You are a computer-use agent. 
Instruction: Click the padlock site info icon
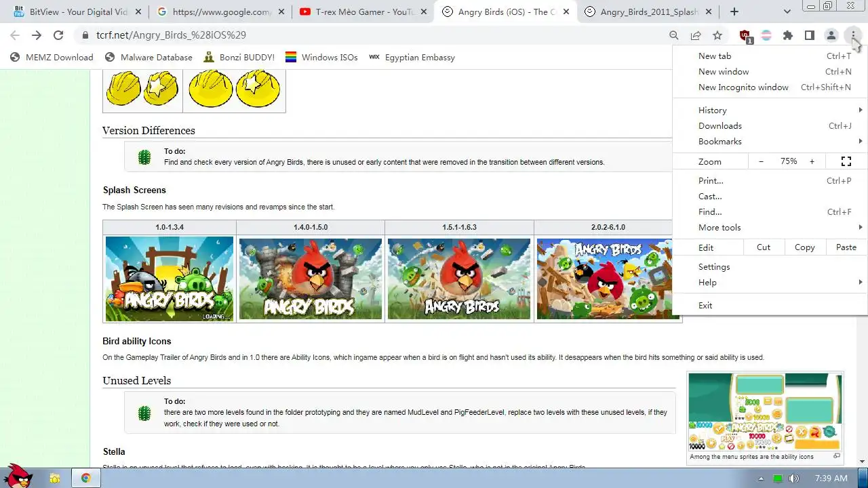[85, 35]
